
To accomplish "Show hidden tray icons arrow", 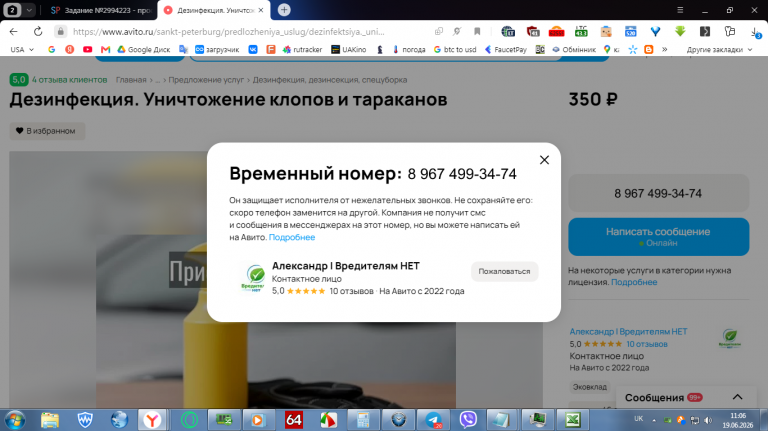I will point(653,420).
